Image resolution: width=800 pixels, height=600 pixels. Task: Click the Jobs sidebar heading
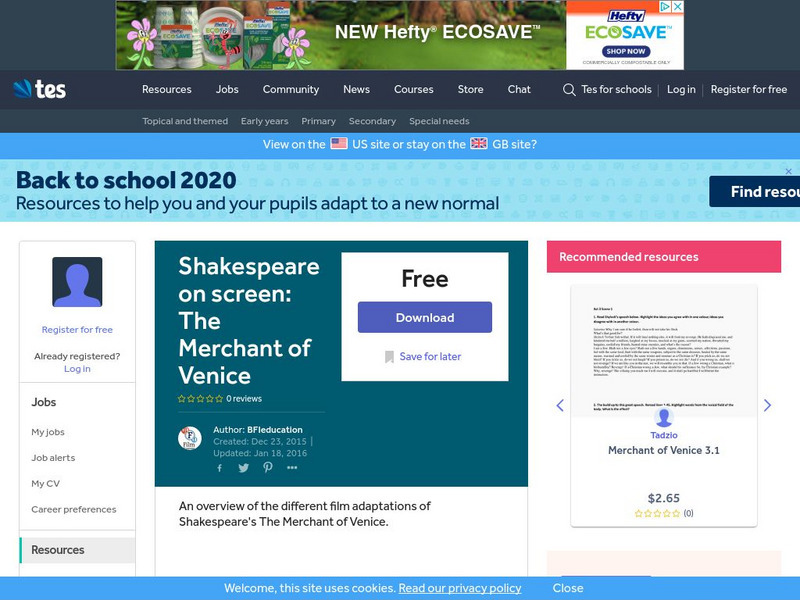coord(44,402)
